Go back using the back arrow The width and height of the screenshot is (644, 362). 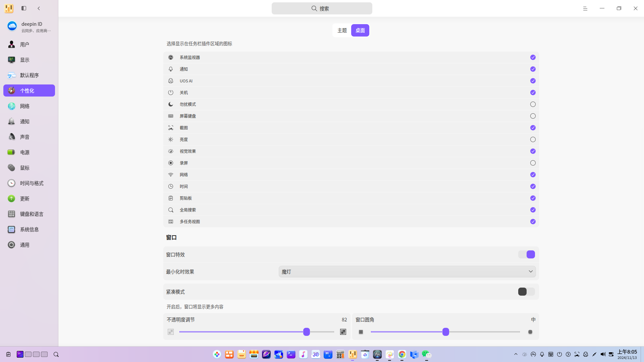click(x=39, y=8)
